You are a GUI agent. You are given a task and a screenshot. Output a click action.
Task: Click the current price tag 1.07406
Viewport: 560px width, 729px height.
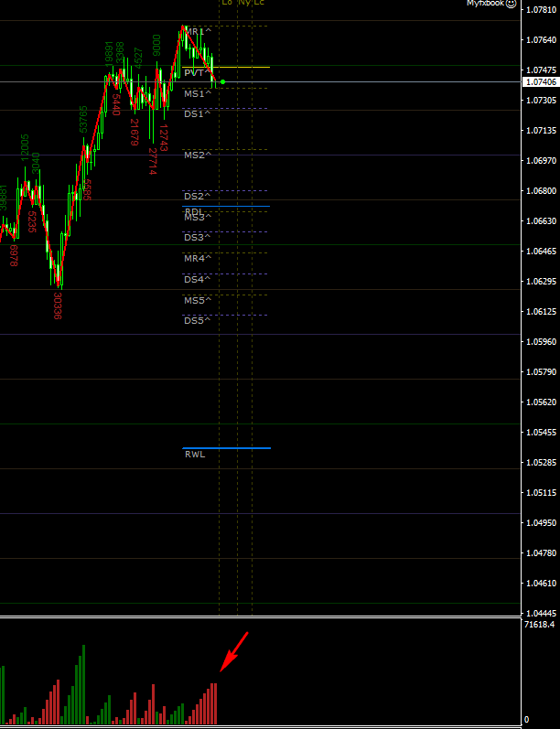coord(541,82)
